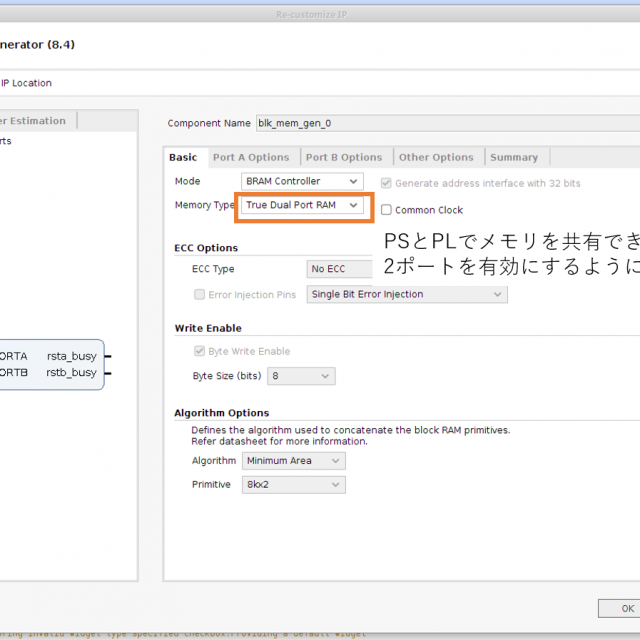Open the Primitive dropdown showing 8kx2
Image resolution: width=640 pixels, height=640 pixels.
tap(293, 484)
